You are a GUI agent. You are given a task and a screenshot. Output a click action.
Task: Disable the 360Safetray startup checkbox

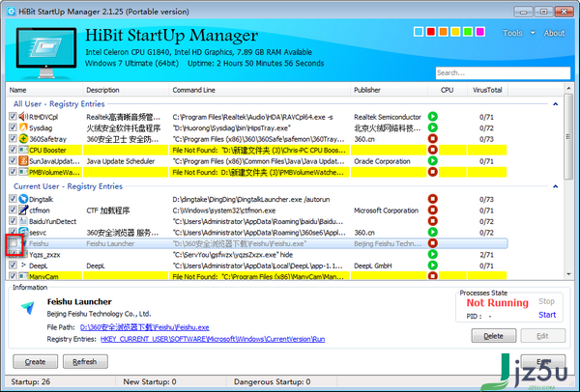tap(13, 139)
